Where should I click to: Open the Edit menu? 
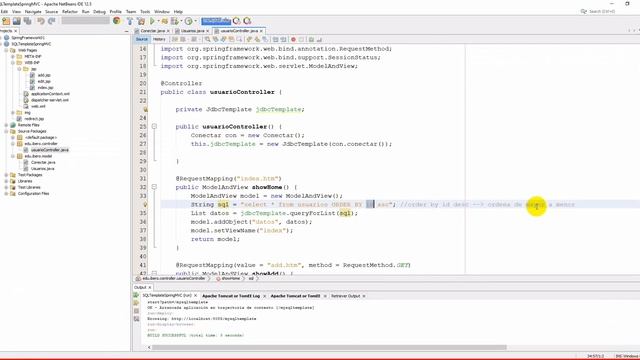click(4, 11)
